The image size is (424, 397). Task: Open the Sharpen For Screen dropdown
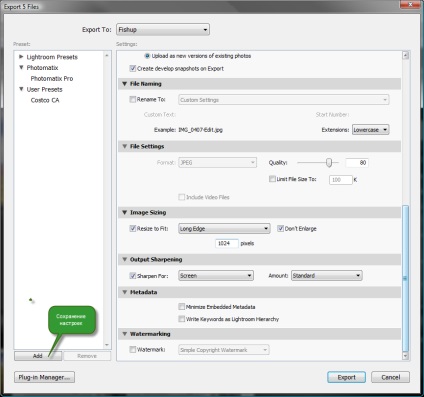coord(216,276)
